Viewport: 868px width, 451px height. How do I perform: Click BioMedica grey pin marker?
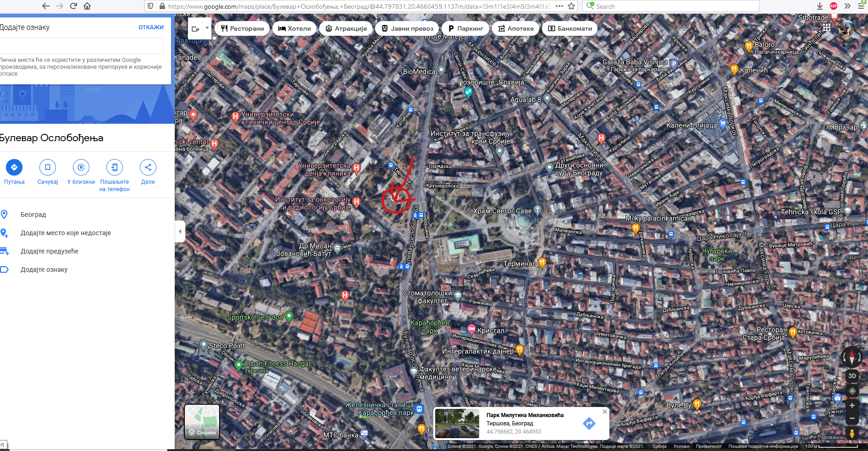[x=441, y=71]
